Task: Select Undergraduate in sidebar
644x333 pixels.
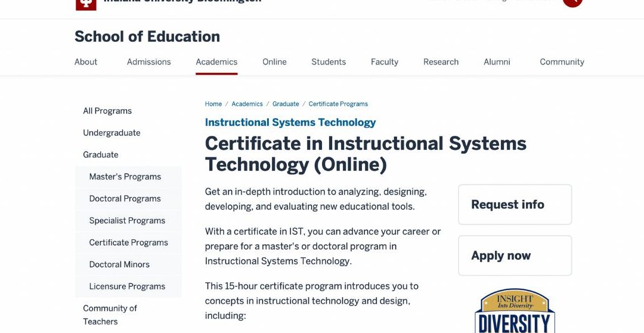Action: 112,133
